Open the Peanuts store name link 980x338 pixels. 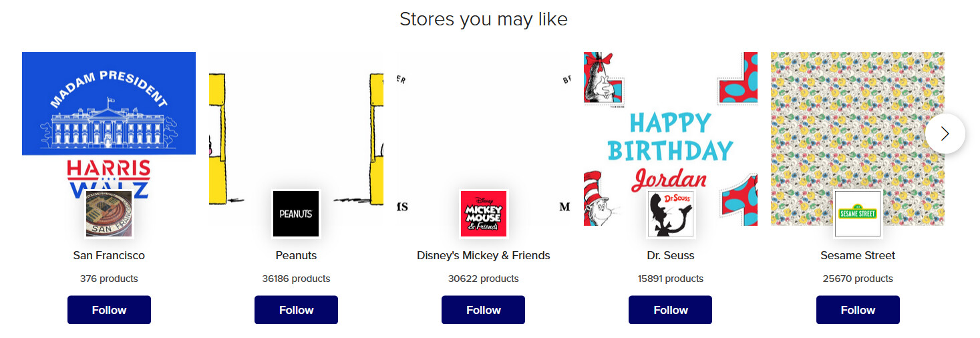(x=296, y=255)
